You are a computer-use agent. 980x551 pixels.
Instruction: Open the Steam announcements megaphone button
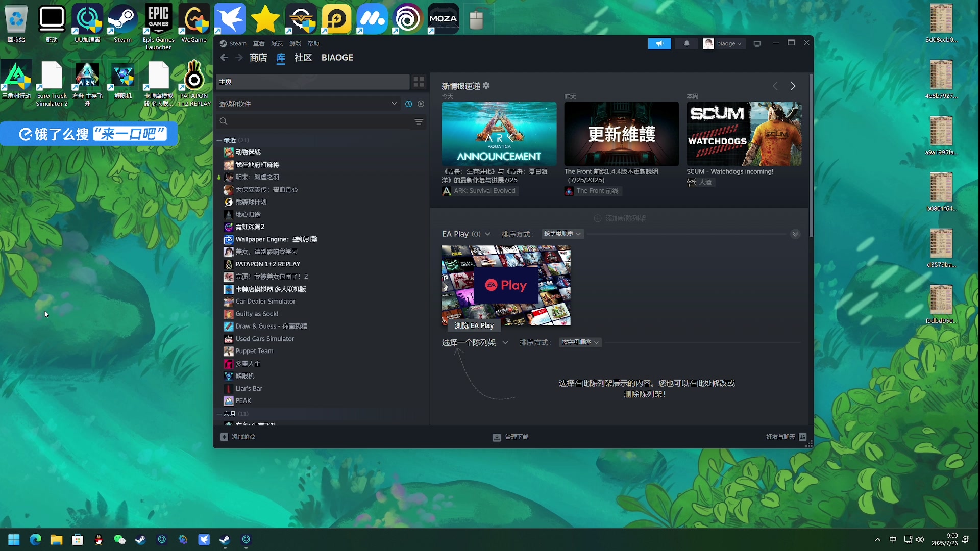[x=659, y=43]
